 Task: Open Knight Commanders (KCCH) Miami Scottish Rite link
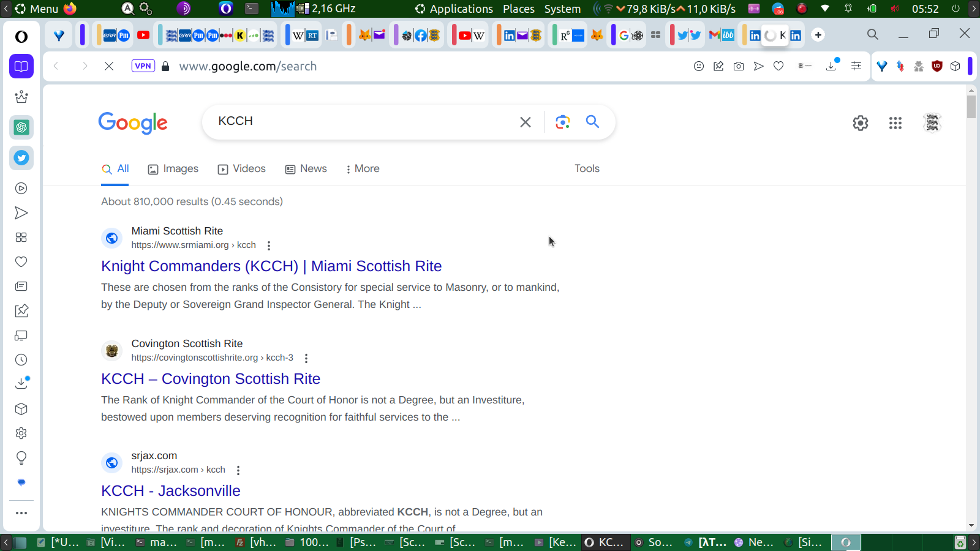[x=271, y=266]
